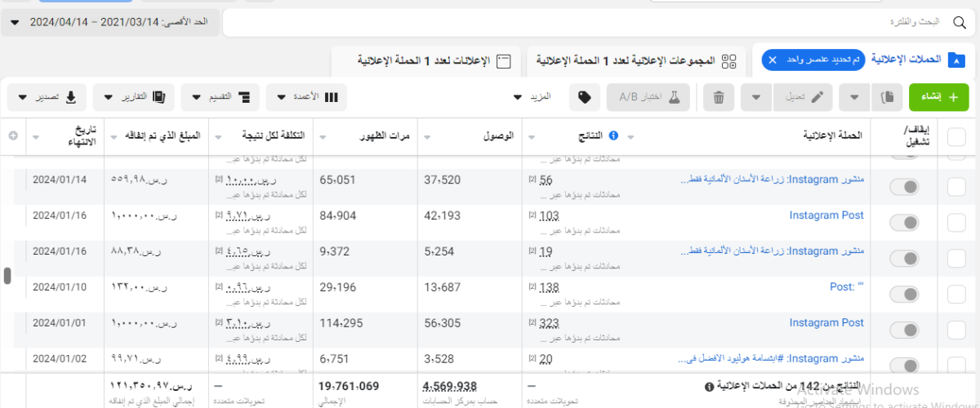Image resolution: width=980 pixels, height=408 pixels.
Task: Click the ads window icon
Action: coord(504,60)
